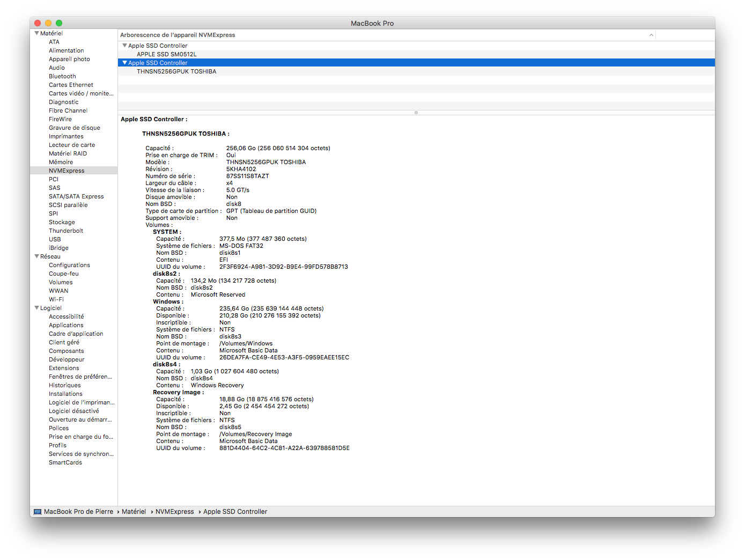Open Volumes under Réseau
Screen dimensions: 745x560
(x=61, y=282)
